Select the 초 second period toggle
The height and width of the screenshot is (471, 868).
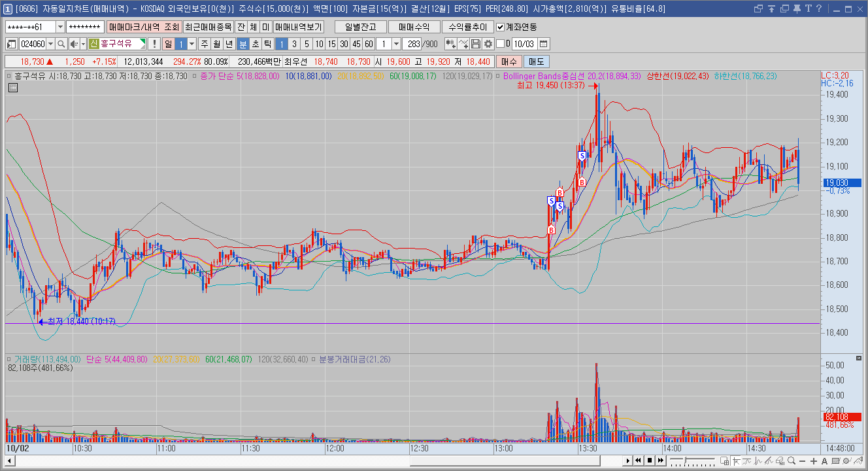pyautogui.click(x=255, y=44)
